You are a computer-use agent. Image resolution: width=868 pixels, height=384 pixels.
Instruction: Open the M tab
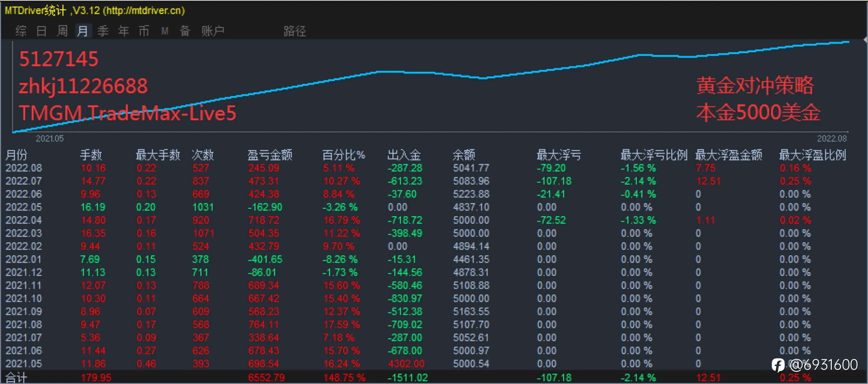click(165, 31)
